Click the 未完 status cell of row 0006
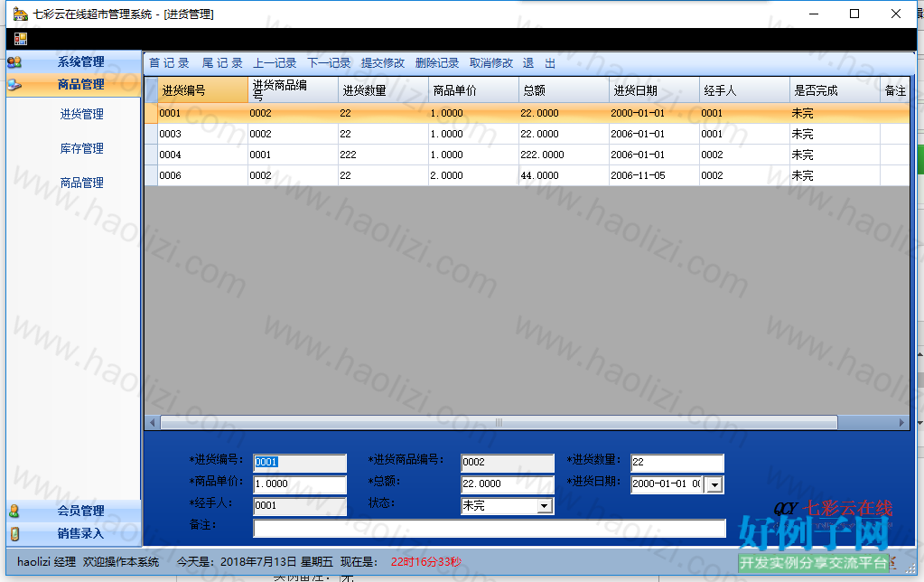Viewport: 924px width, 582px height. [835, 175]
